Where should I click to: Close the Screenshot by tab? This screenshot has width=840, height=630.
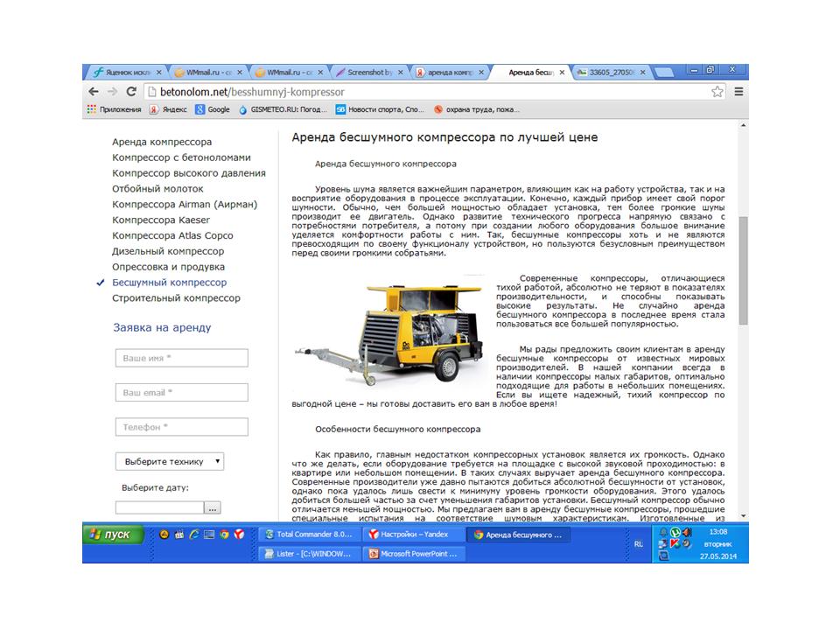point(400,73)
